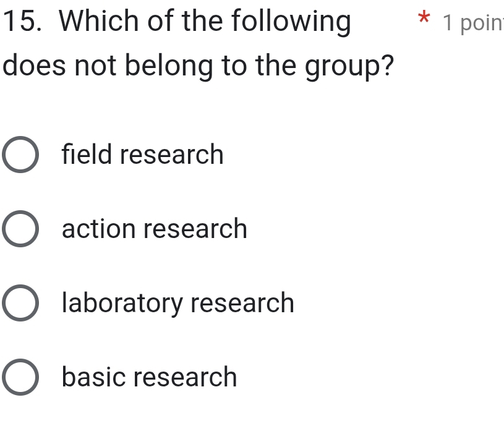The width and height of the screenshot is (504, 447).
Task: Click the 'laboratory research' option label
Action: pos(178,303)
